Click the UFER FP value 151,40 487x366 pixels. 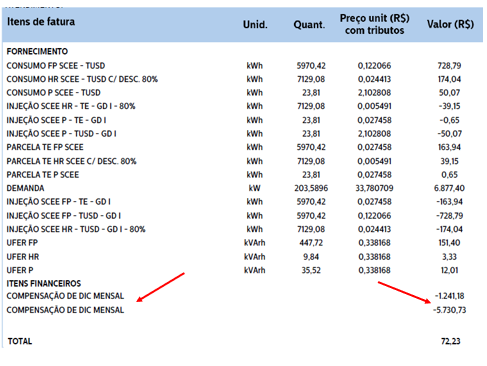pos(449,243)
